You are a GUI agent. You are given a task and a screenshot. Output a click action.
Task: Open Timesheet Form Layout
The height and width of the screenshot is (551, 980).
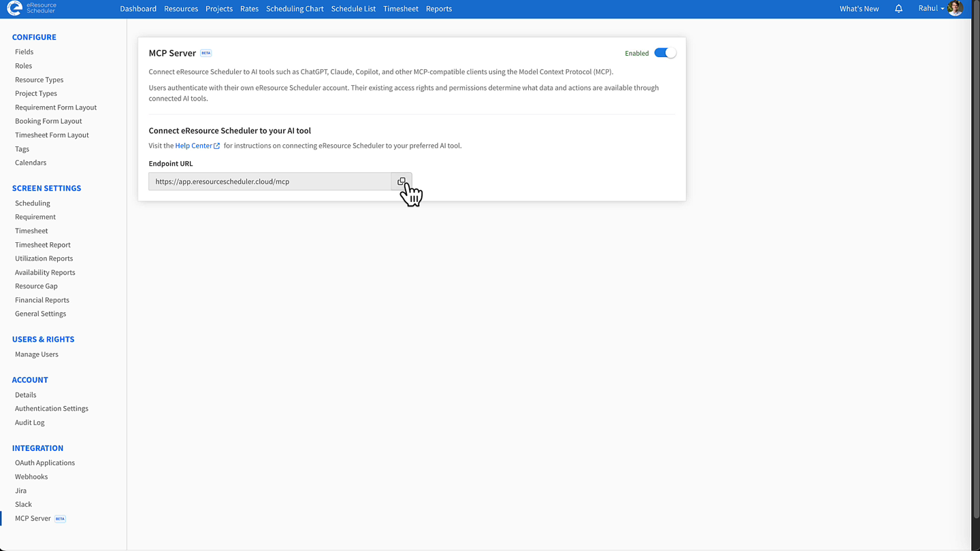pyautogui.click(x=52, y=135)
